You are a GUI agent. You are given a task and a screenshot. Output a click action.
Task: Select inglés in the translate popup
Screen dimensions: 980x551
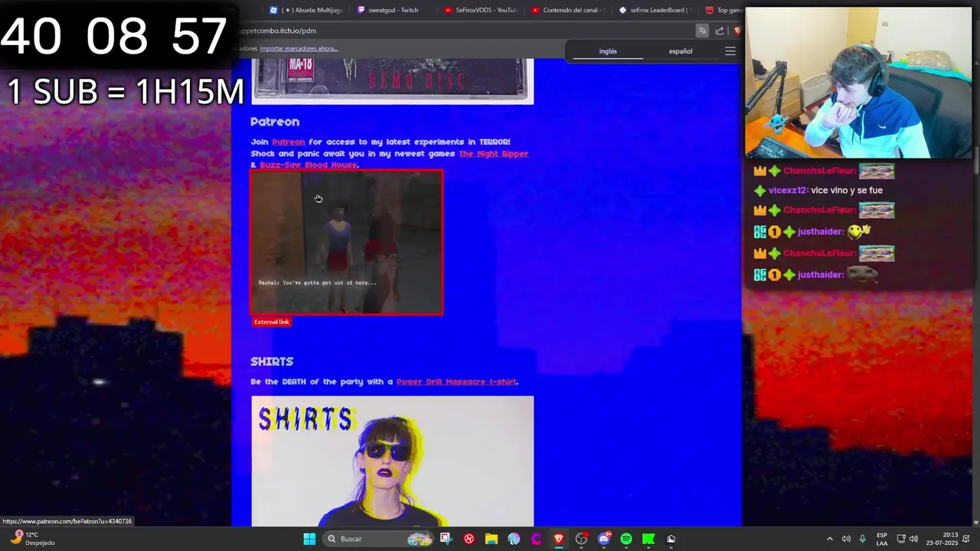click(608, 51)
